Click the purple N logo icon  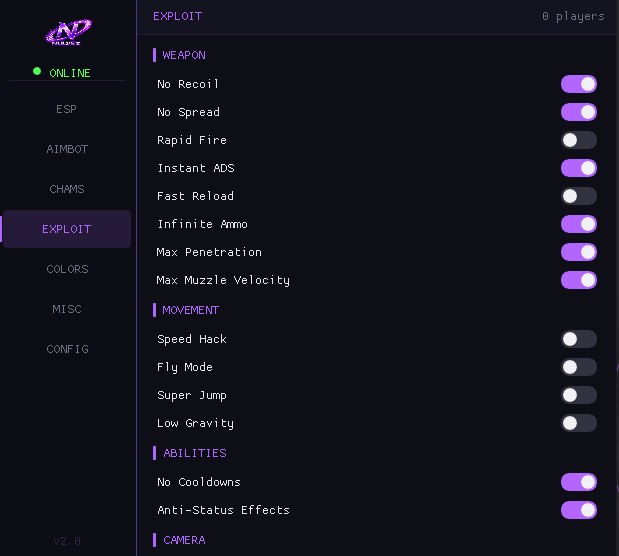pyautogui.click(x=68, y=32)
